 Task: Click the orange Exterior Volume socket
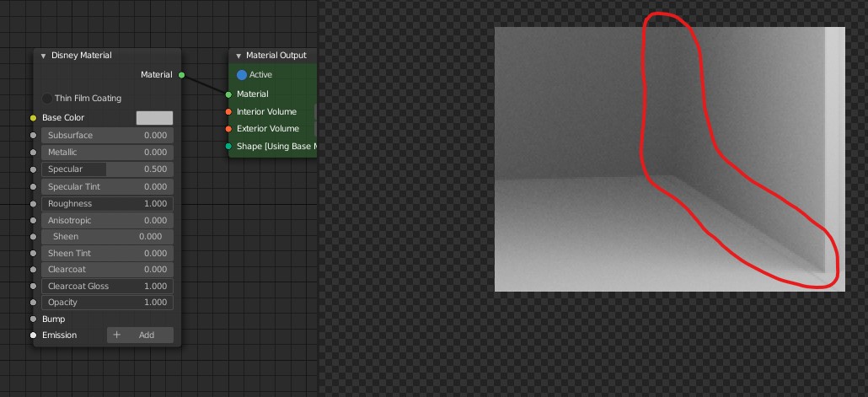(x=228, y=129)
